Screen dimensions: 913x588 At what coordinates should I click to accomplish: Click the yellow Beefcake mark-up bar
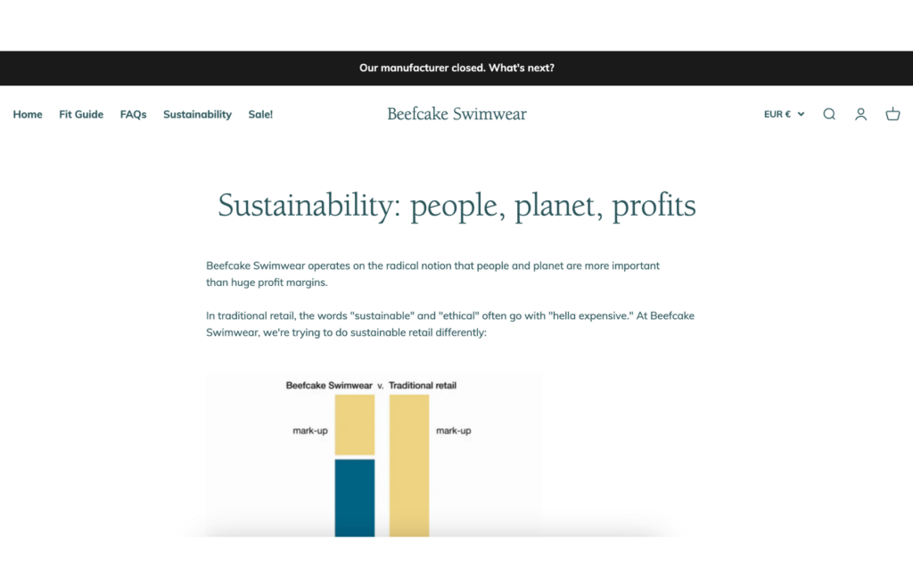pos(355,425)
